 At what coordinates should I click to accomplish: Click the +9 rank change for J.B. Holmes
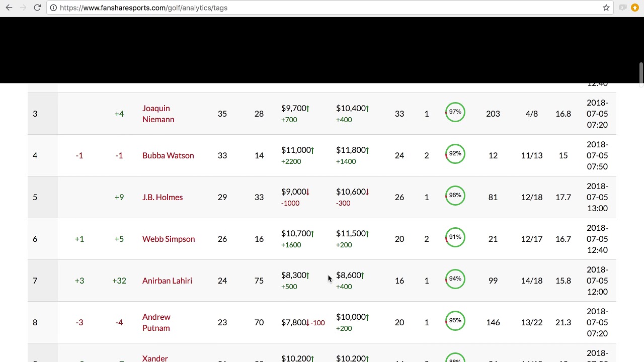point(119,197)
